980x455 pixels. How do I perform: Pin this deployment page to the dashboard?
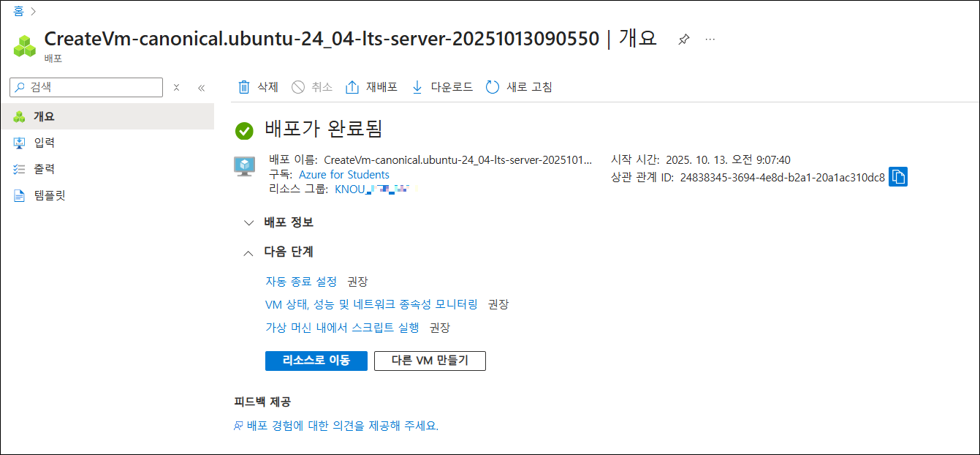click(x=683, y=40)
